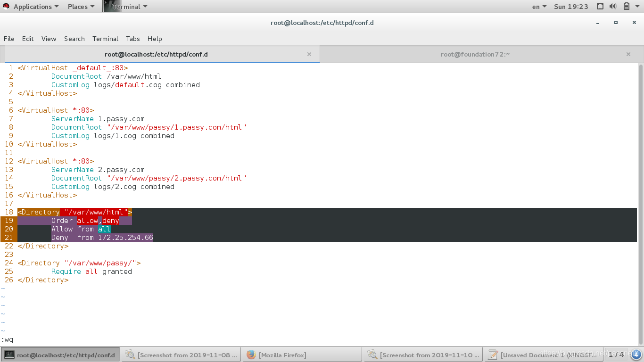Viewport: 644px width, 362px height.
Task: Open the Terminal app menu in top bar
Action: 130,7
